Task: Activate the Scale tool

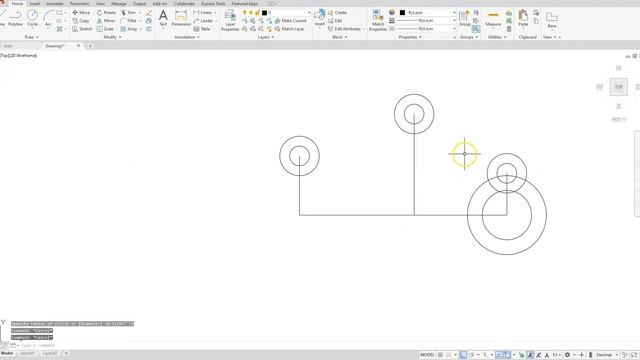Action: coord(105,29)
